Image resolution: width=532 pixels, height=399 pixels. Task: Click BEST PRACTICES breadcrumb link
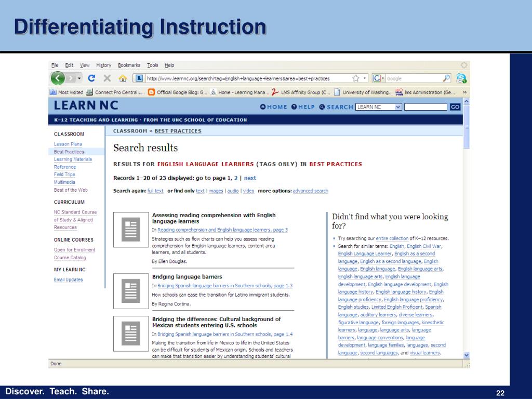(x=178, y=131)
